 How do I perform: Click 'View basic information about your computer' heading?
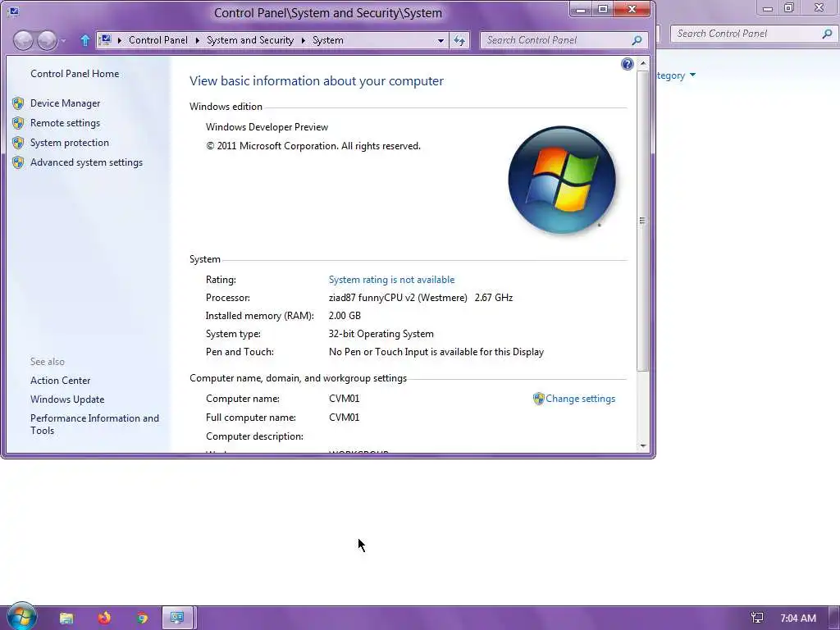coord(316,81)
